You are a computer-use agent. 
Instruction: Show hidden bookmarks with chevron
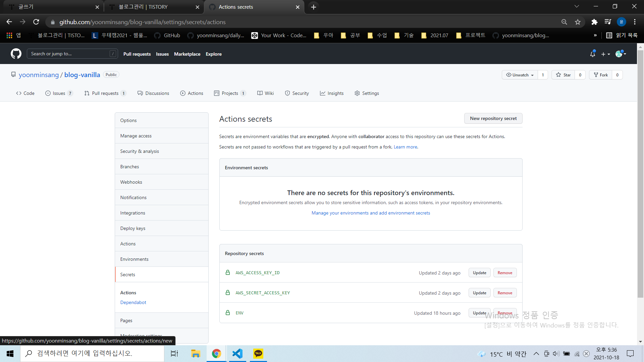(595, 36)
